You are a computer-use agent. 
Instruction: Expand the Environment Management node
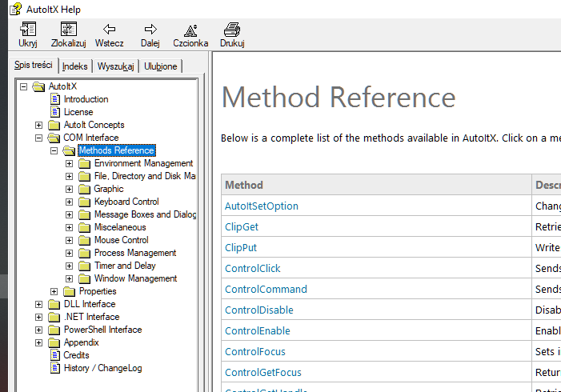point(69,163)
